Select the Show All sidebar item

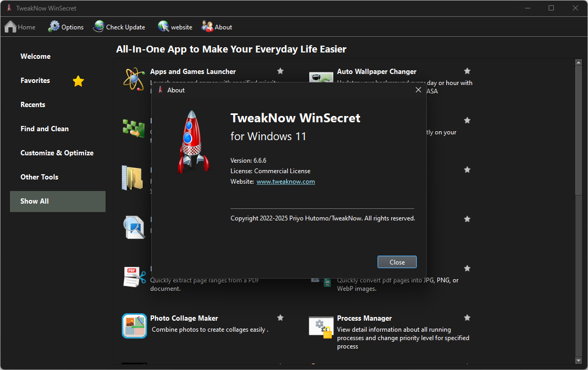tap(58, 202)
